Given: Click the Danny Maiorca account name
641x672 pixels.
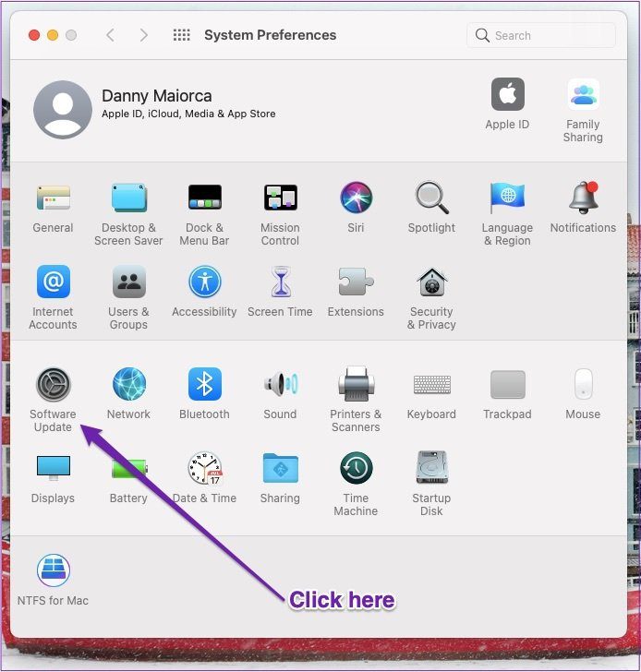Looking at the screenshot, I should point(156,96).
